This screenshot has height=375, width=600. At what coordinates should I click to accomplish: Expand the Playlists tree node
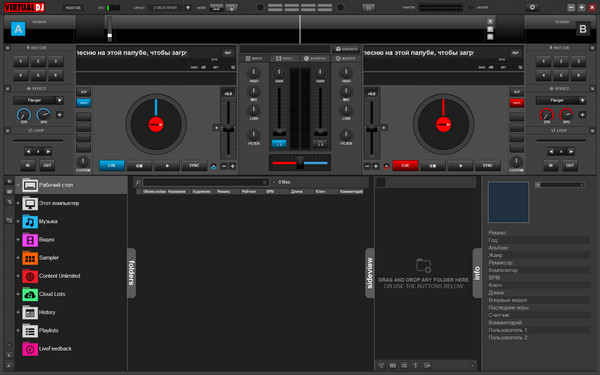click(18, 331)
